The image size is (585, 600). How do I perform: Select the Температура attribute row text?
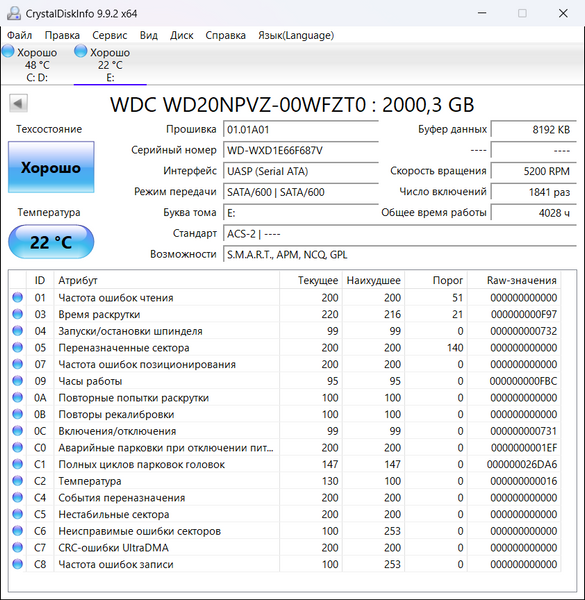click(x=90, y=481)
